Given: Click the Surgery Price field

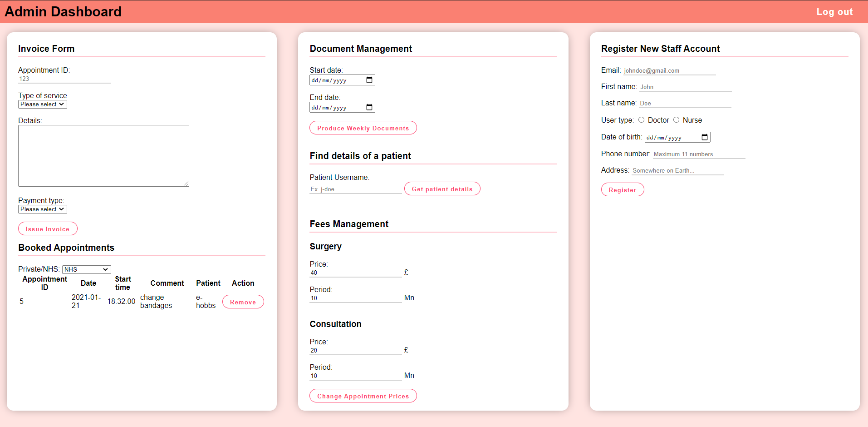Looking at the screenshot, I should tap(356, 273).
